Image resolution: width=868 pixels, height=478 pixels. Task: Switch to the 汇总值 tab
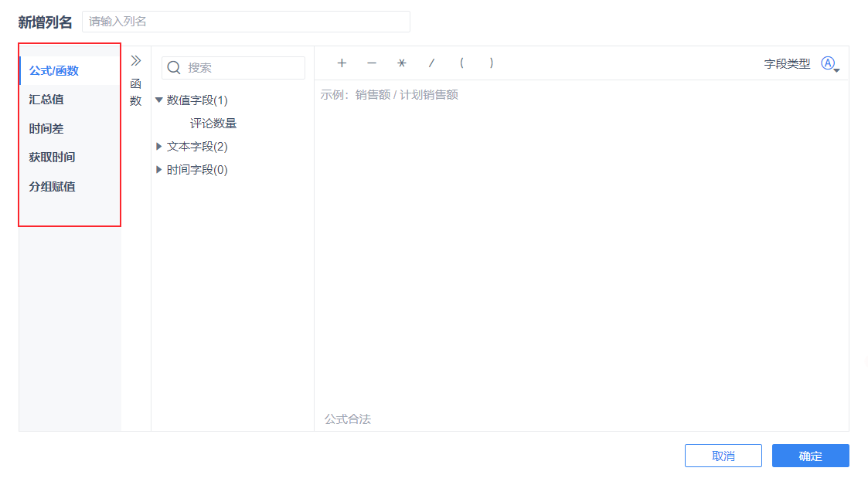[x=44, y=99]
